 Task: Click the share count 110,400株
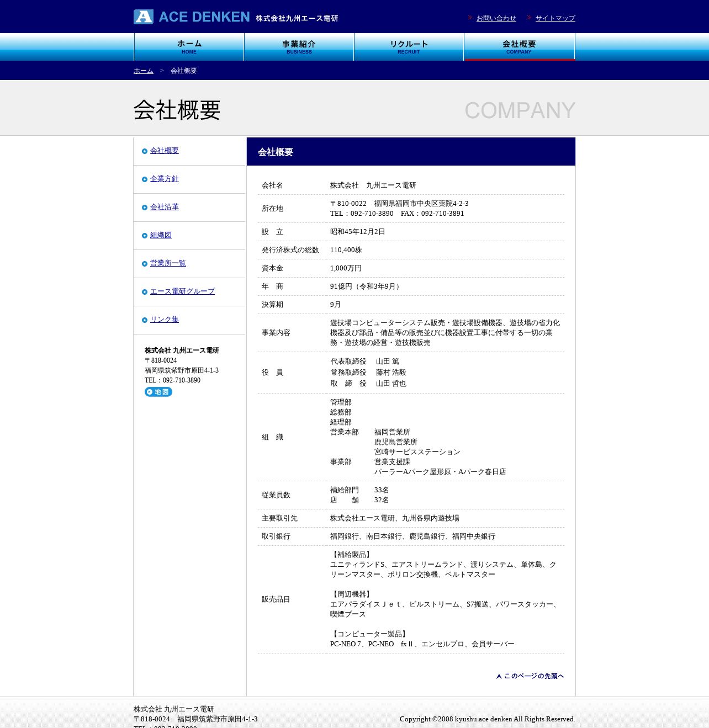pyautogui.click(x=346, y=250)
